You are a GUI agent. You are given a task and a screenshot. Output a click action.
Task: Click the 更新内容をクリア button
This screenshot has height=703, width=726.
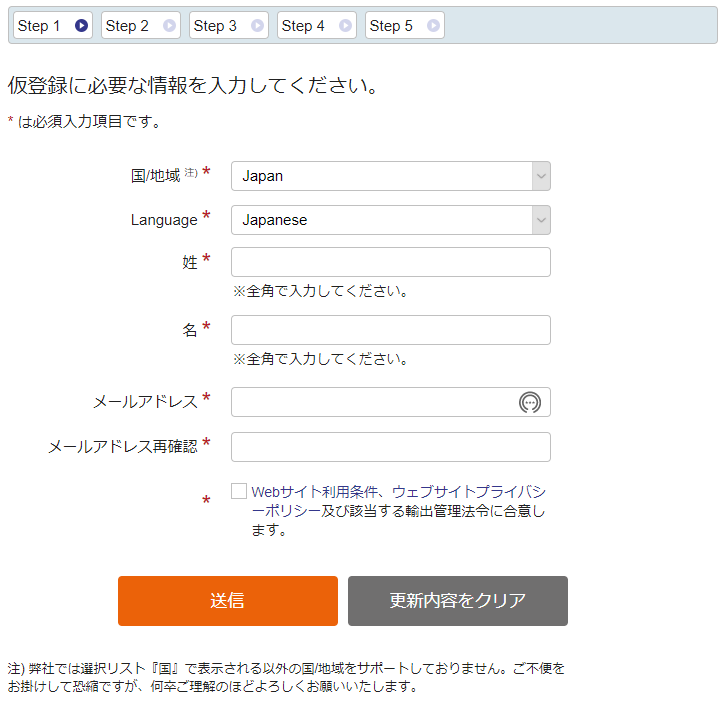(458, 601)
